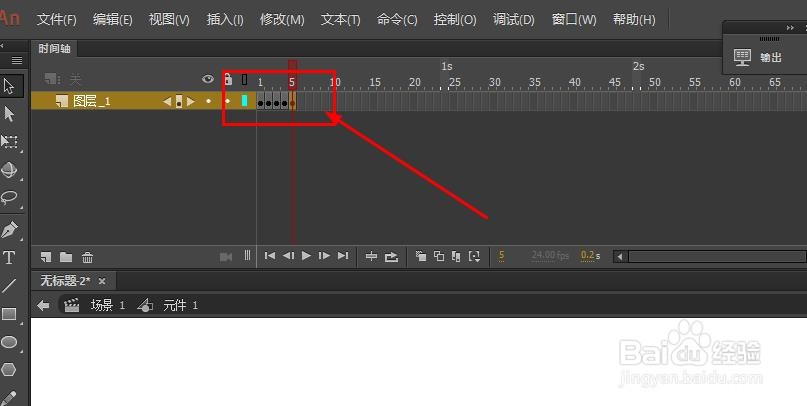Image resolution: width=807 pixels, height=406 pixels.
Task: Open Modify Markers dropdown
Action: click(474, 256)
